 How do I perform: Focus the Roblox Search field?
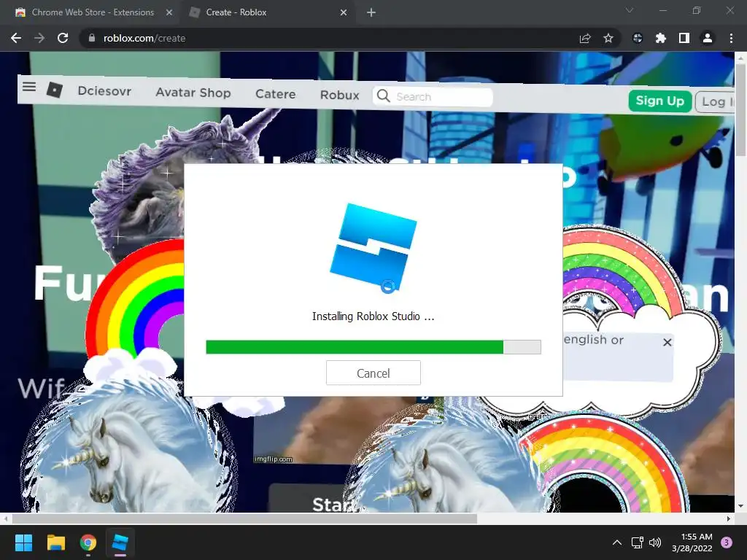coord(433,96)
